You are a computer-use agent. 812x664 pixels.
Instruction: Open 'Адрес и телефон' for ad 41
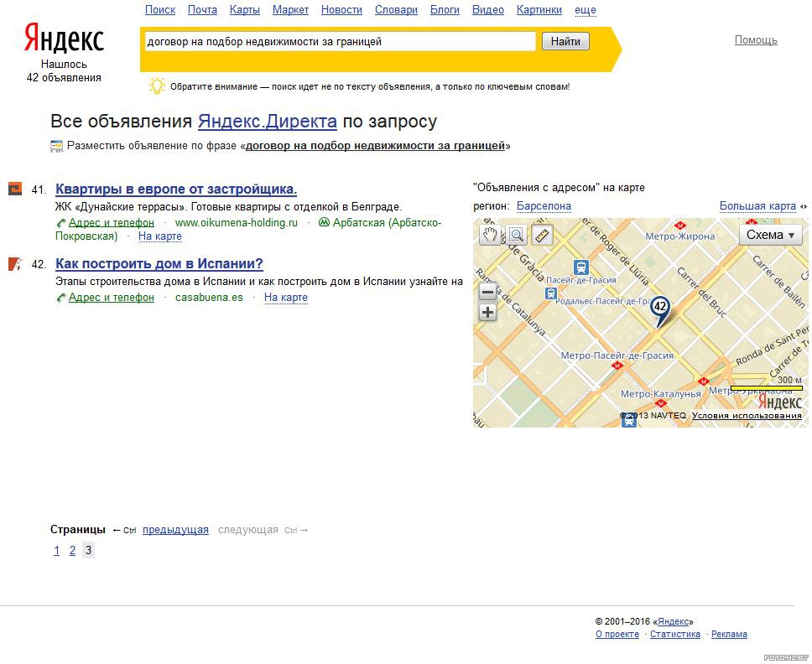point(112,222)
